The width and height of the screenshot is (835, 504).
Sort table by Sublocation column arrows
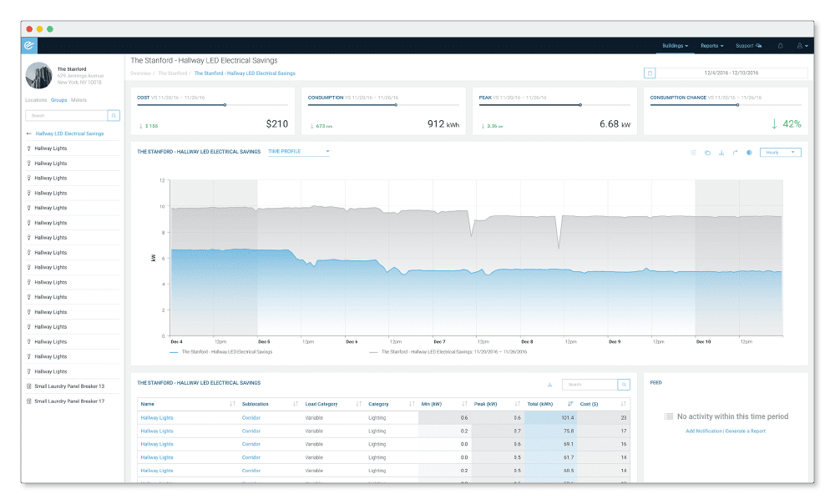pyautogui.click(x=296, y=404)
